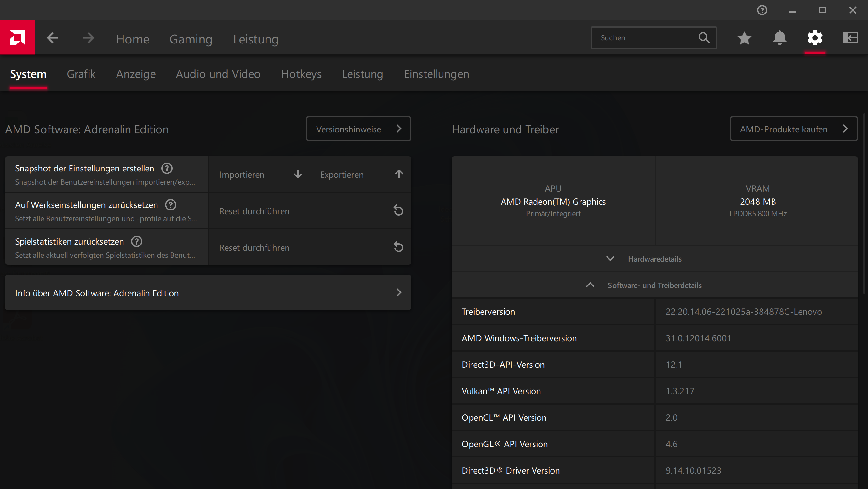Click the Direct3D® Driver Version label
The image size is (868, 489).
(511, 470)
